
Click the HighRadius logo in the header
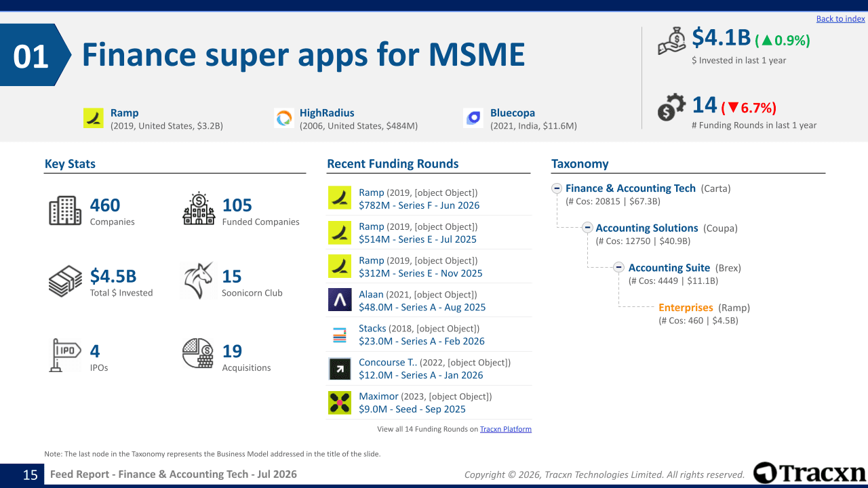point(283,118)
